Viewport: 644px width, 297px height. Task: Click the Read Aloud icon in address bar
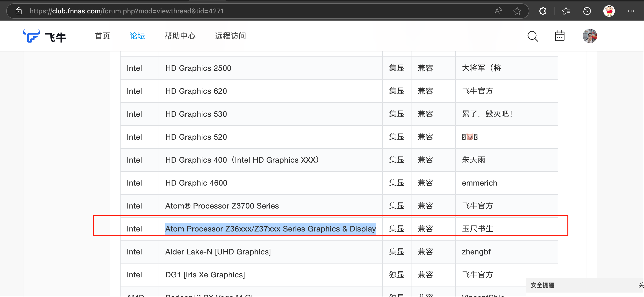pyautogui.click(x=498, y=11)
